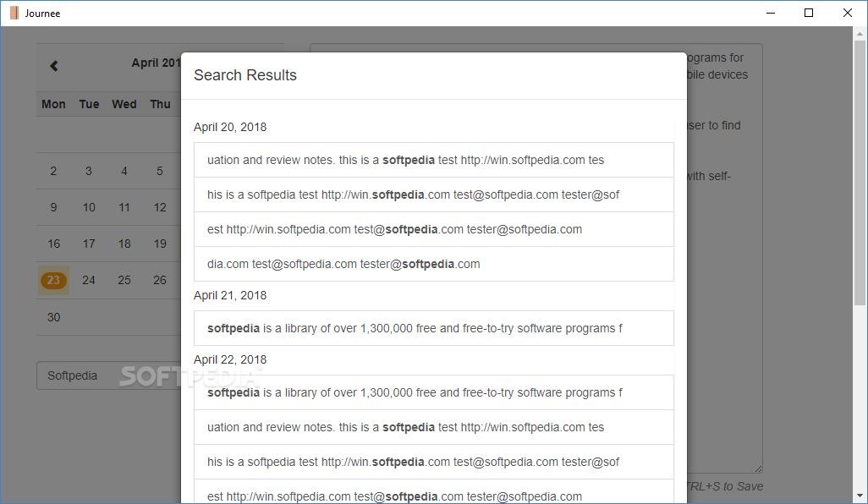Select day 3 in the calendar
This screenshot has width=868, height=504.
click(89, 171)
